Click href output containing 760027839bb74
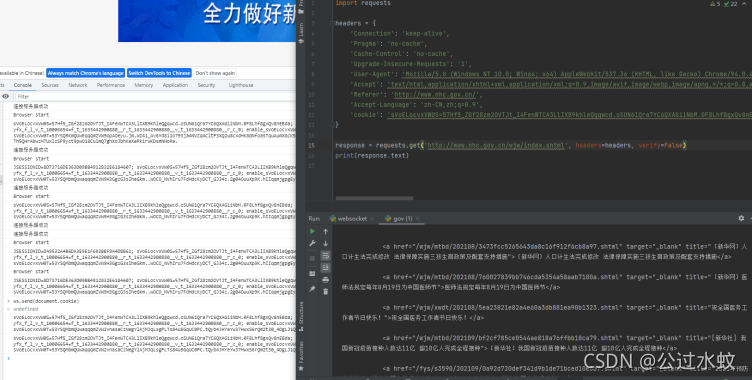The image size is (752, 380). (x=544, y=282)
